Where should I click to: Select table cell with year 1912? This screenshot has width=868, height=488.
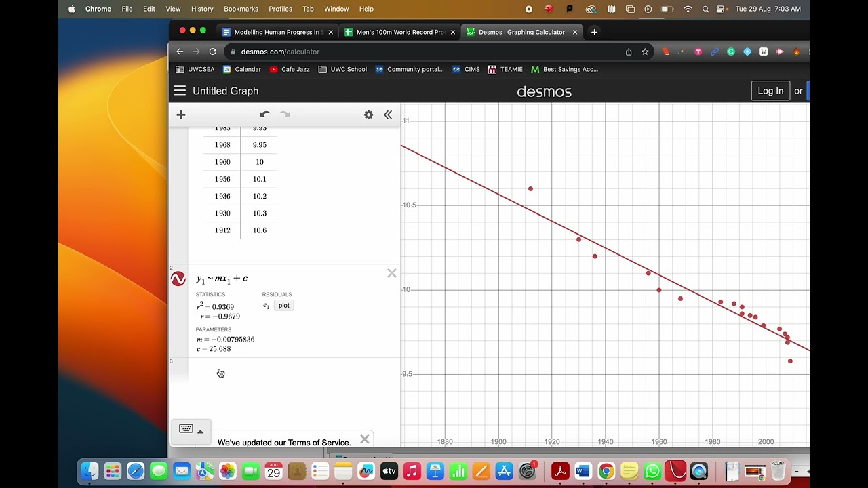pyautogui.click(x=222, y=230)
